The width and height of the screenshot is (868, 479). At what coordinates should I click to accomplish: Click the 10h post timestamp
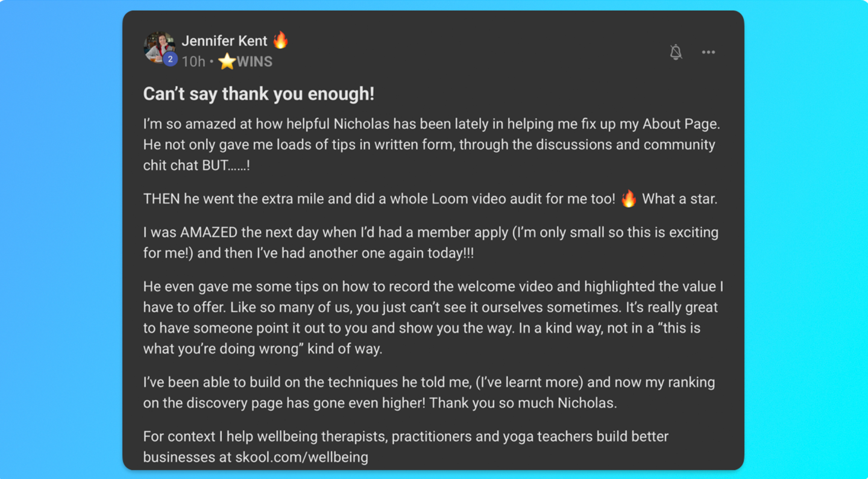point(193,61)
